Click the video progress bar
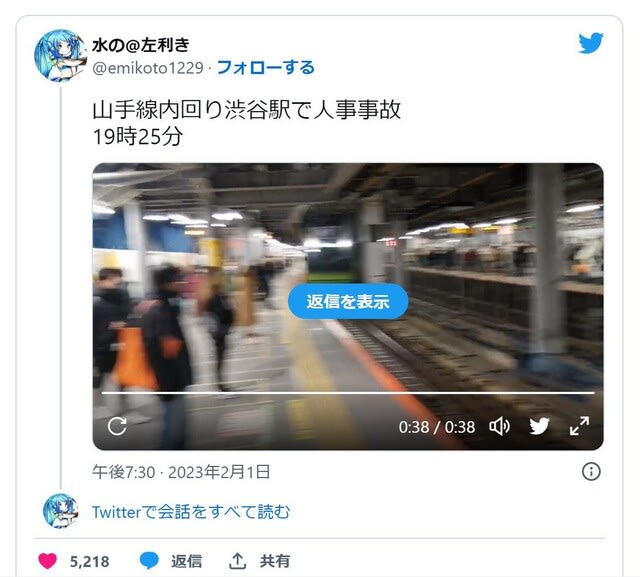The image size is (640, 577). (348, 393)
